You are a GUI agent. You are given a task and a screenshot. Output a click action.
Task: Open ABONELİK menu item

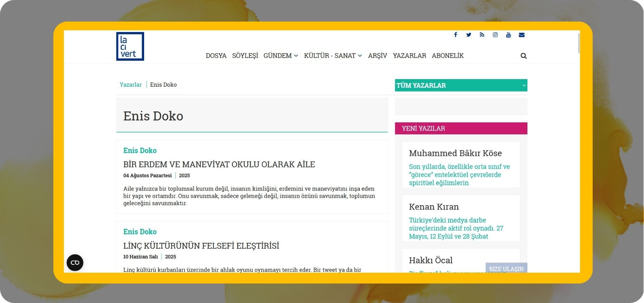click(x=448, y=56)
